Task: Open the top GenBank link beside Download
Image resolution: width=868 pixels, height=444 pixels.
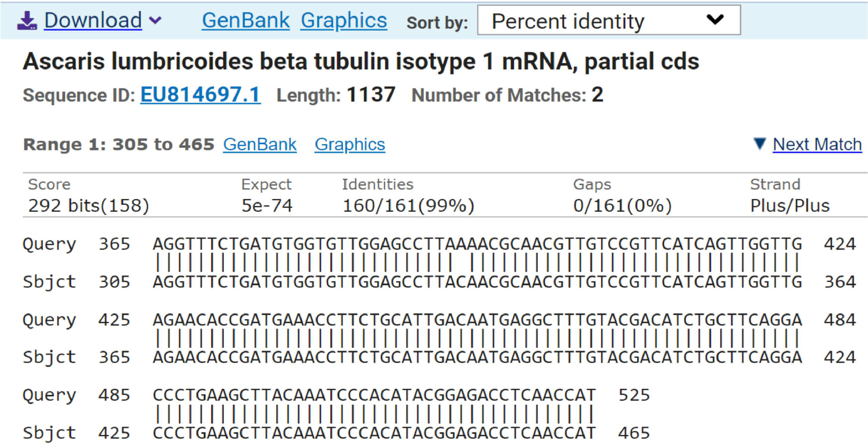Action: point(246,21)
